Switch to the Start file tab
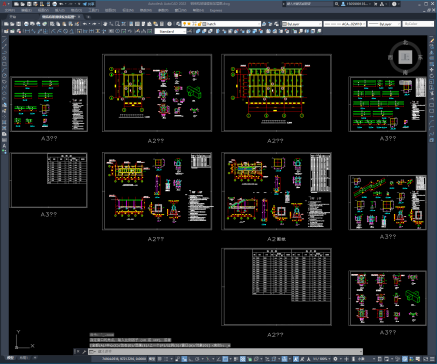Image resolution: width=437 pixels, height=364 pixels. (12, 17)
